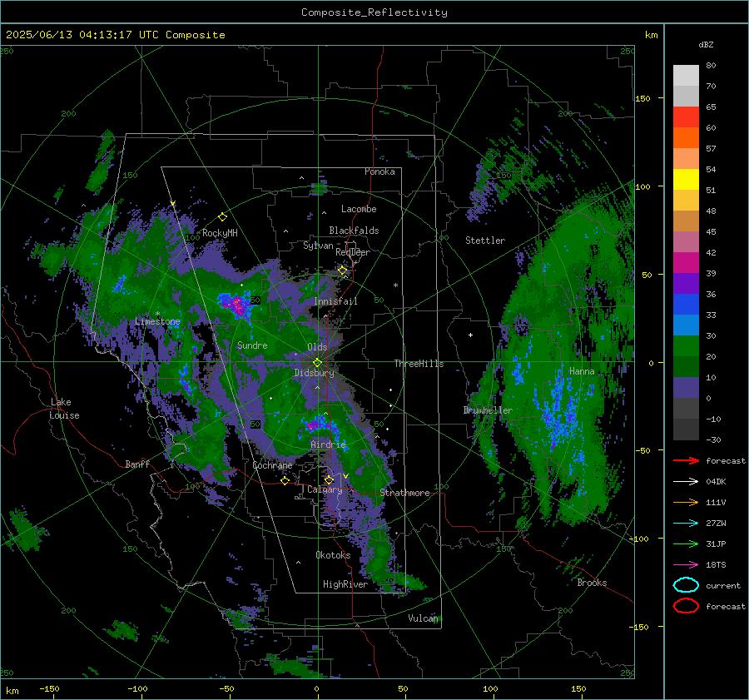Image resolution: width=749 pixels, height=700 pixels.
Task: Click the Banff label
Action: coord(137,464)
